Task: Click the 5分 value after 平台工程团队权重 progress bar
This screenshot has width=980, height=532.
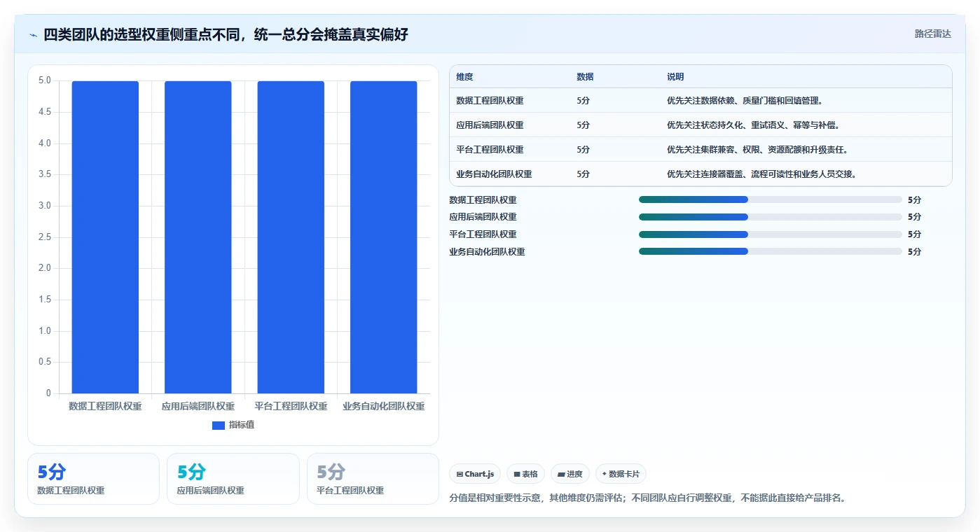Action: pyautogui.click(x=914, y=234)
